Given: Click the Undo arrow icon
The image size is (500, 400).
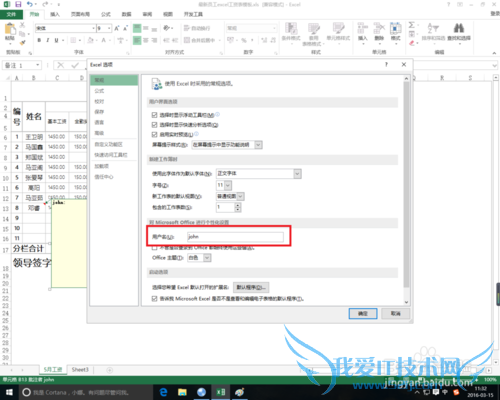Looking at the screenshot, I should coord(30,4).
